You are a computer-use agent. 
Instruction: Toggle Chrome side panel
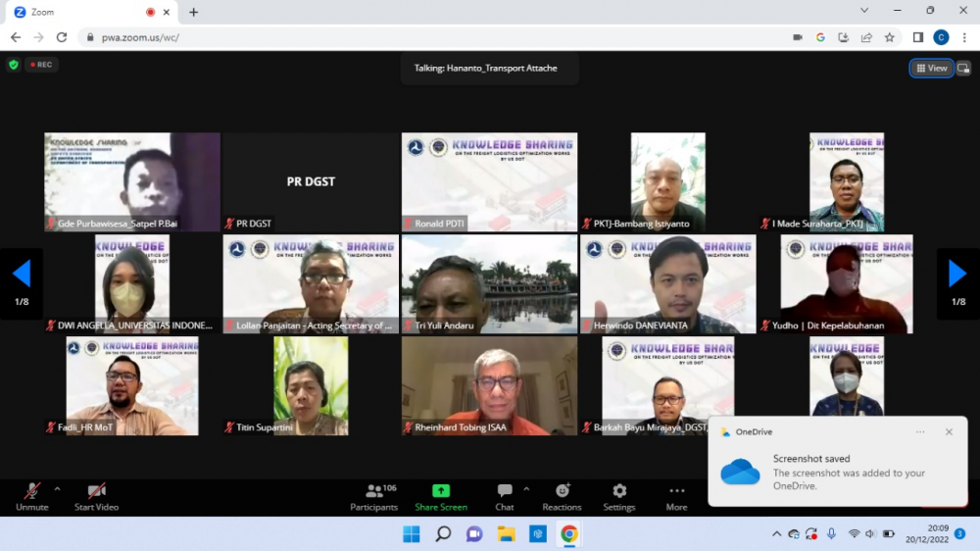click(918, 37)
